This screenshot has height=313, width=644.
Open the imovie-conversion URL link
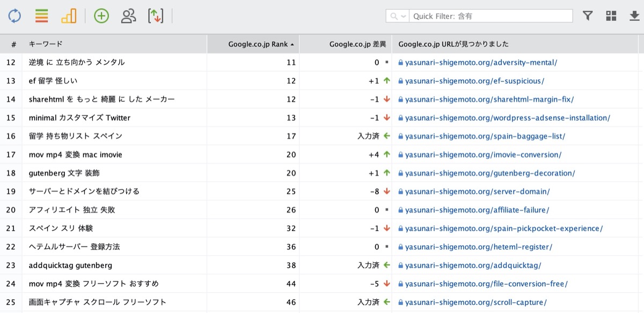[483, 154]
